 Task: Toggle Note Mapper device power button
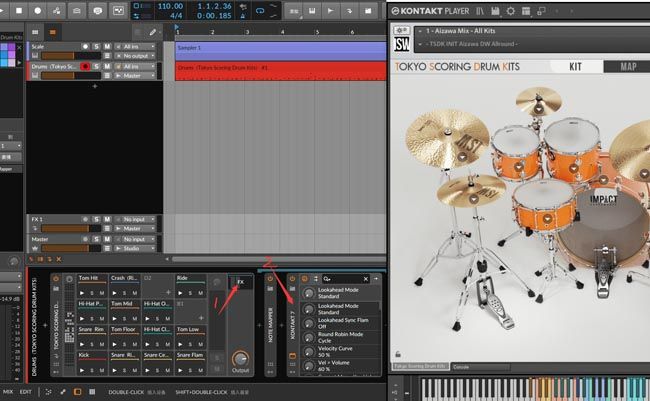[270, 279]
